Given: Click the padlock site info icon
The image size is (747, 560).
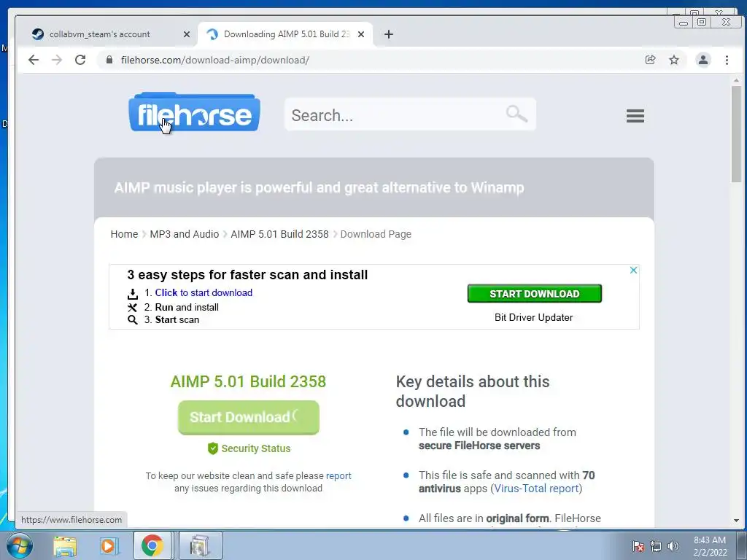Looking at the screenshot, I should point(109,60).
